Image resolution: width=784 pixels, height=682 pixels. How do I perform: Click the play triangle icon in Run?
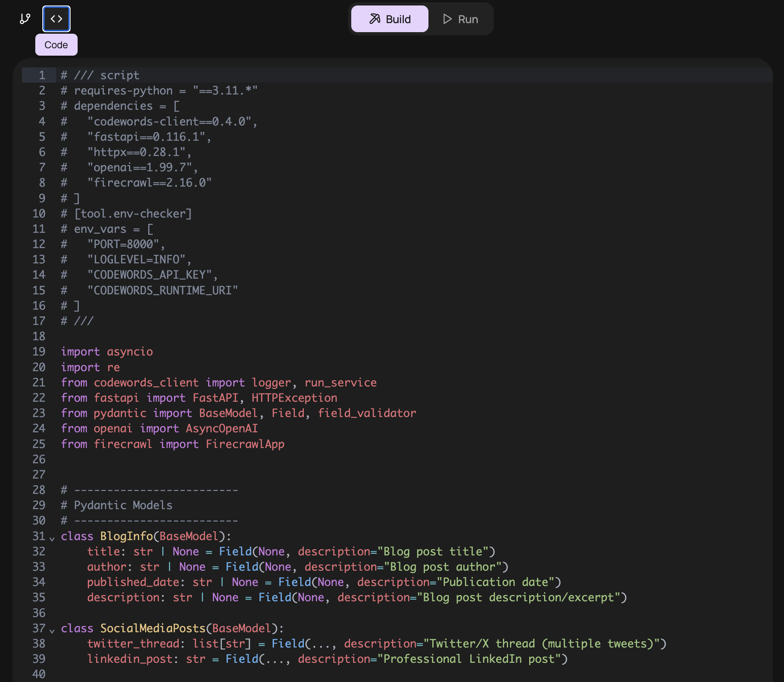(447, 19)
